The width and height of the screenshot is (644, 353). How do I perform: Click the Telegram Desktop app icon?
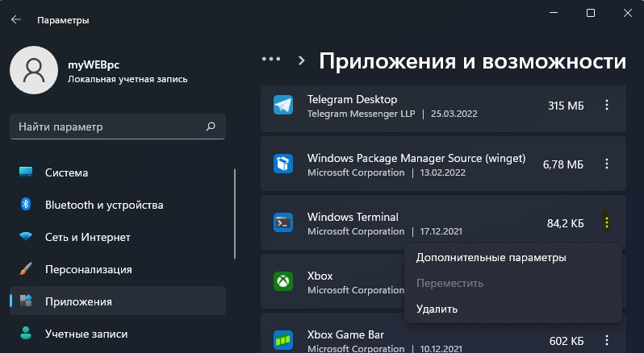(x=283, y=106)
